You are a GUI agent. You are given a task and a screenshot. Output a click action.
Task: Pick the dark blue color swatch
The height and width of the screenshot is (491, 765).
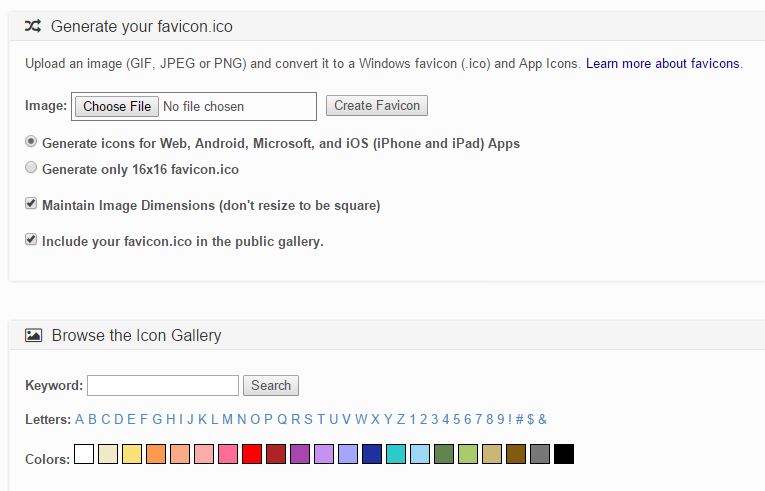pyautogui.click(x=372, y=454)
